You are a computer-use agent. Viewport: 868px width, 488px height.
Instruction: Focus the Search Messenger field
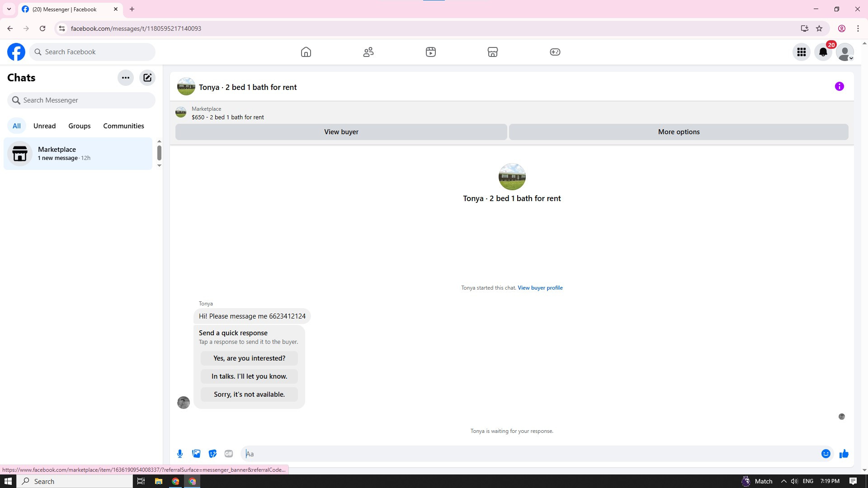[81, 100]
